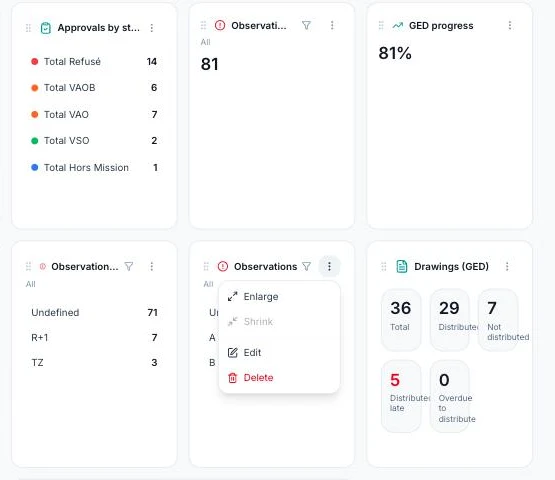Click the red Total Refusé status dot
Viewport: 555px width, 480px height.
[35, 62]
